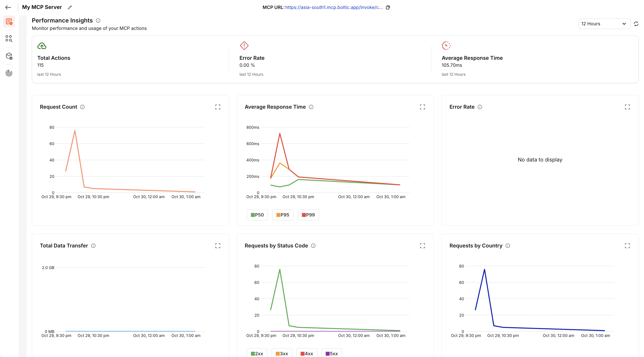Click the Total Data Transfer info icon
This screenshot has width=644, height=357.
[93, 246]
